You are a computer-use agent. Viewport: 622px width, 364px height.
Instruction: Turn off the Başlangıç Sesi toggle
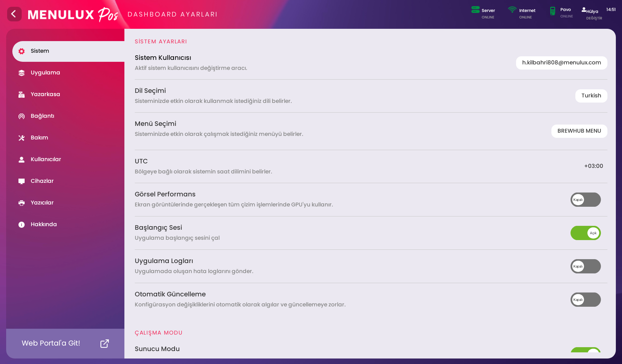585,233
